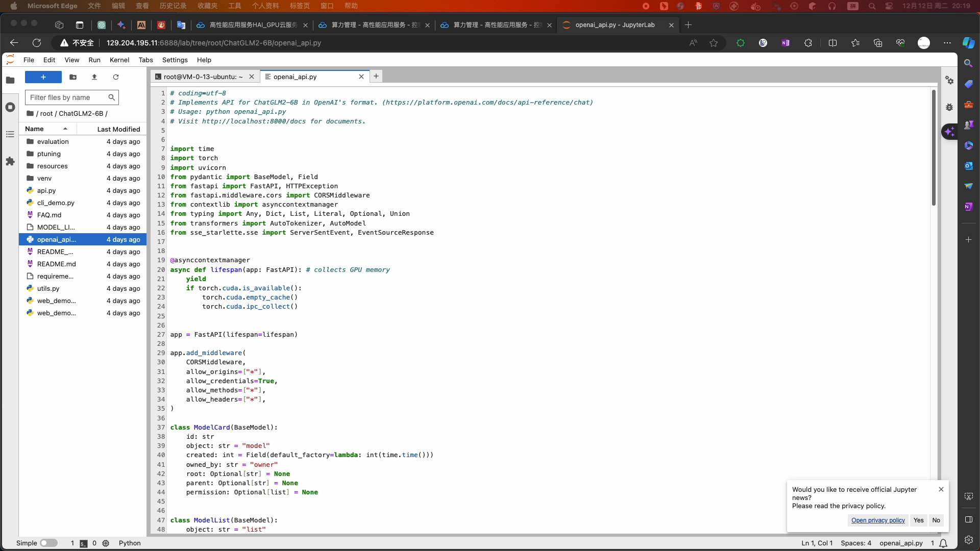Viewport: 980px width, 551px height.
Task: Click Yes on Jupyter news prompt
Action: (x=918, y=520)
